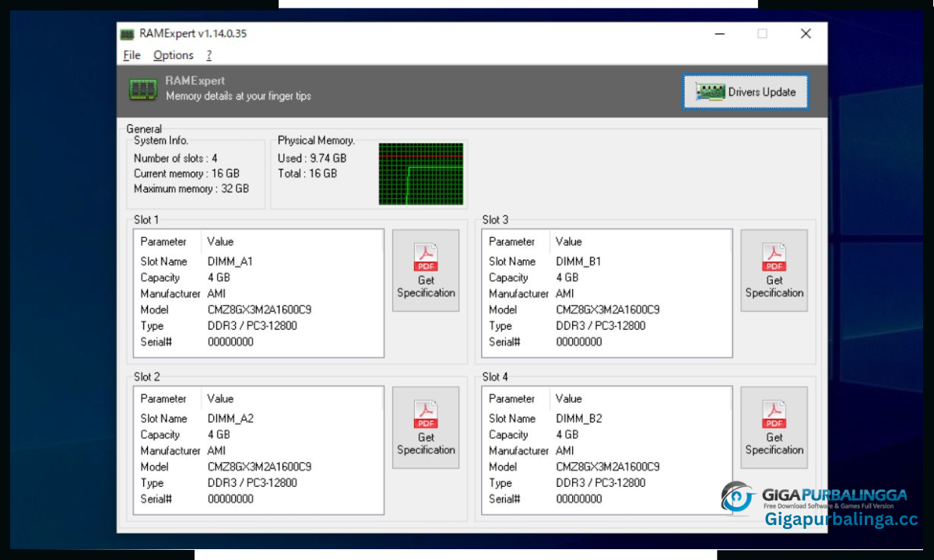The image size is (934, 560).
Task: Get Specification PDF for Slot 4
Action: pyautogui.click(x=774, y=428)
